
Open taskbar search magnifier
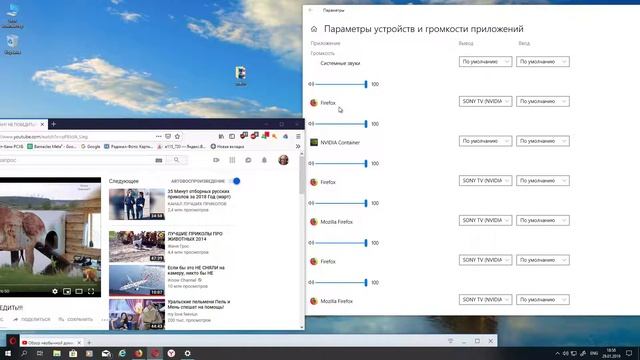[x=24, y=353]
